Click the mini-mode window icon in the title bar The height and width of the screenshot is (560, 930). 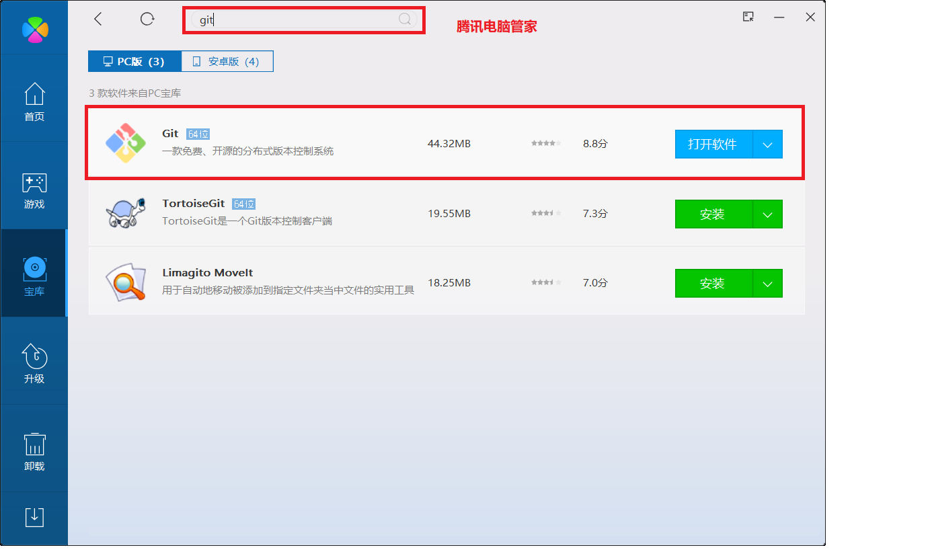pos(748,17)
